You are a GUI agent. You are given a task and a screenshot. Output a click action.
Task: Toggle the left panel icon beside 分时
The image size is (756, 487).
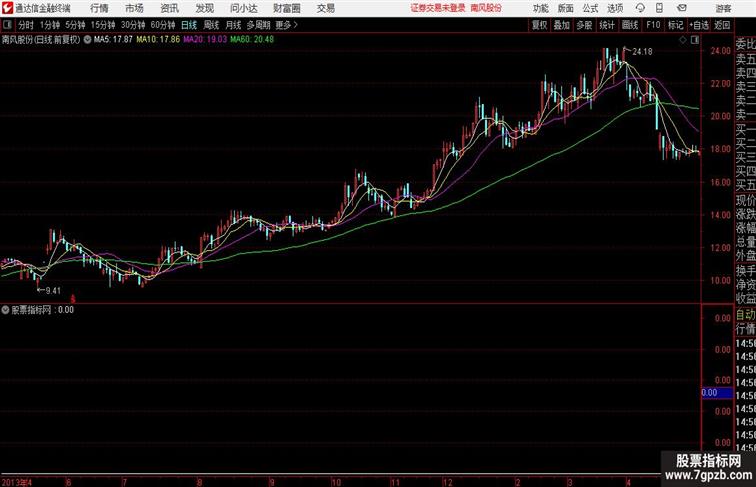(7, 25)
